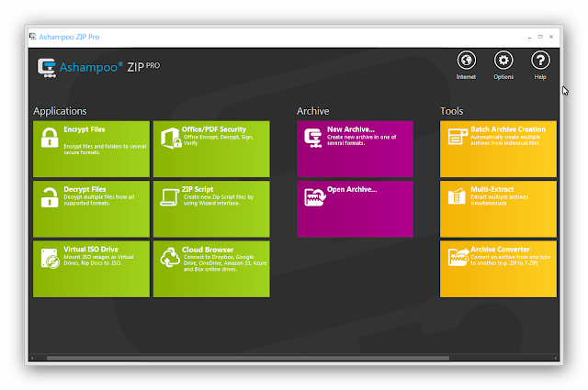This screenshot has width=588, height=390.
Task: Launch the Decrypt Files tile
Action: click(91, 209)
